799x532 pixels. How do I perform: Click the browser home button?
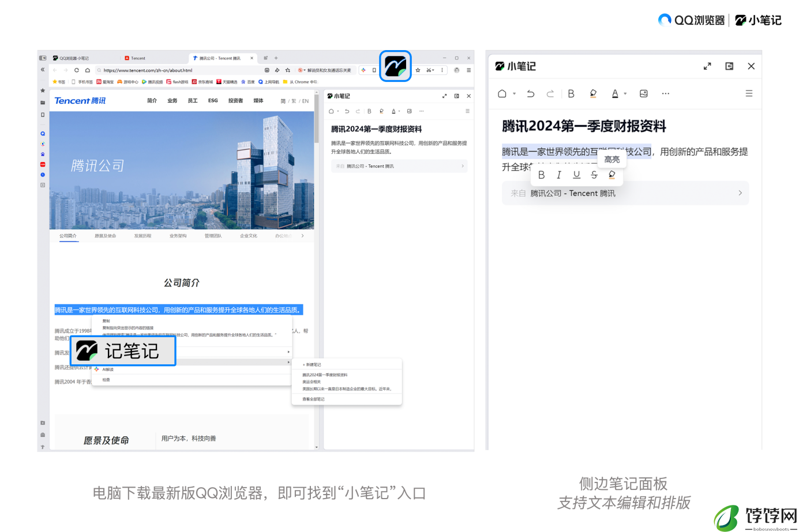point(88,70)
